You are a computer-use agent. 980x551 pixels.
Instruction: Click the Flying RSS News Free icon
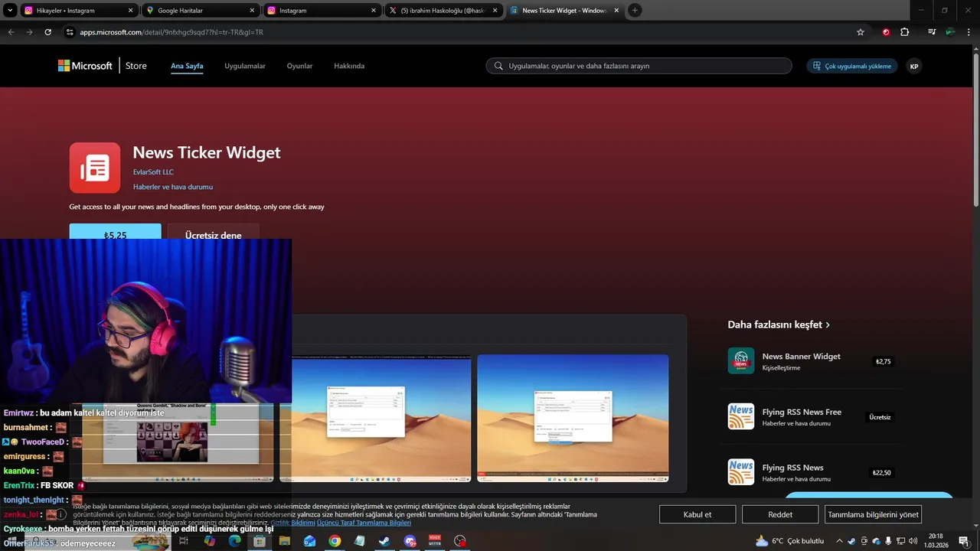[741, 416]
